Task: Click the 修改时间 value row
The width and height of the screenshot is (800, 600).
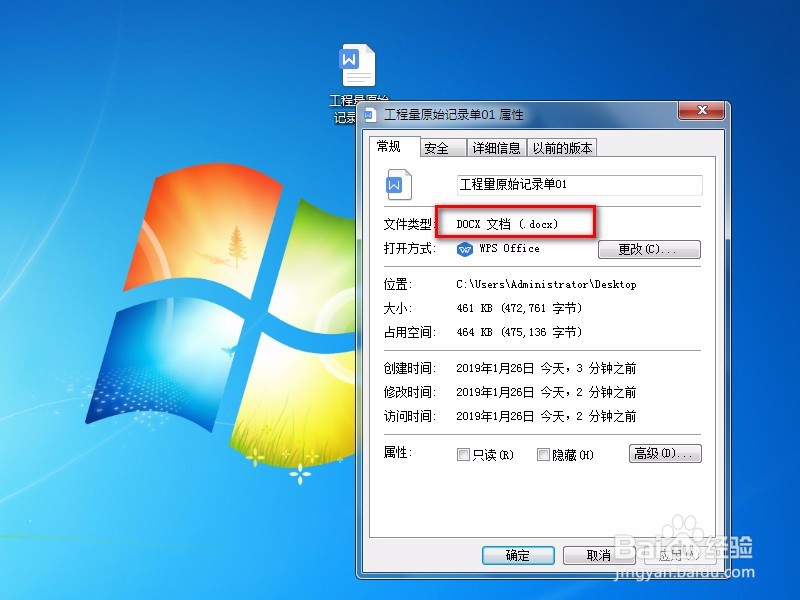Action: (x=546, y=392)
